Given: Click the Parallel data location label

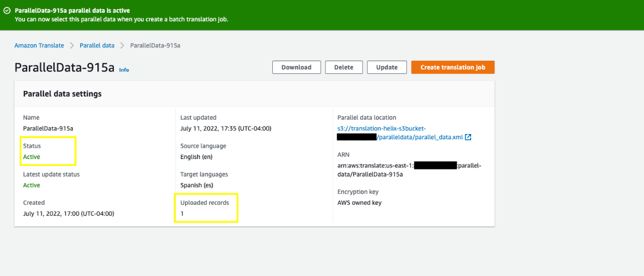Looking at the screenshot, I should coord(367,118).
